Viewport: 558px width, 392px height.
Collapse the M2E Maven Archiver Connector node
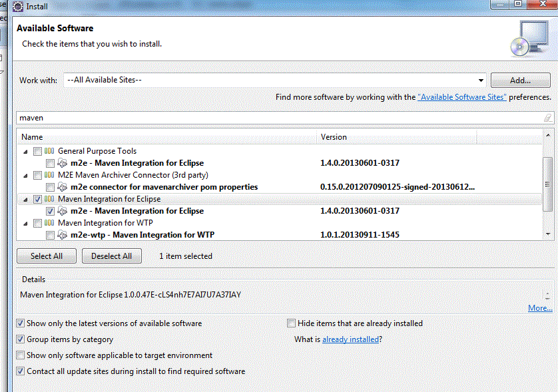point(25,176)
